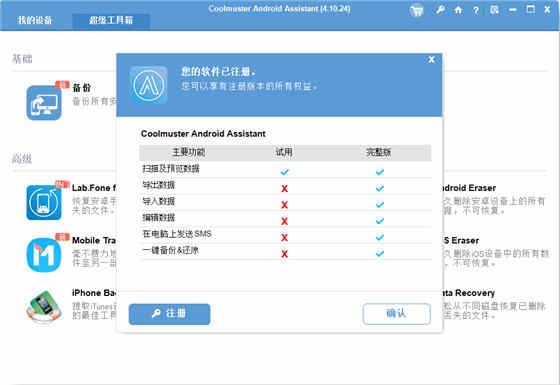
Task: Click the 注册 register button
Action: (x=169, y=314)
